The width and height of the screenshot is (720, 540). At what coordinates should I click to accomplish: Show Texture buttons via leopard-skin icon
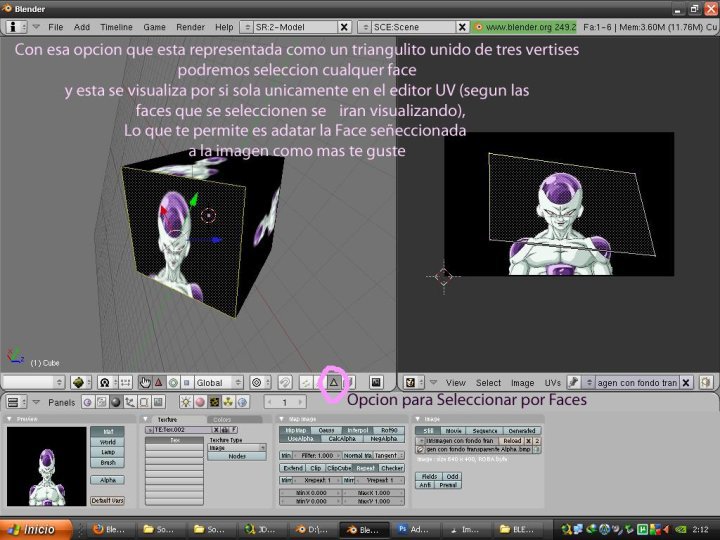tap(214, 402)
